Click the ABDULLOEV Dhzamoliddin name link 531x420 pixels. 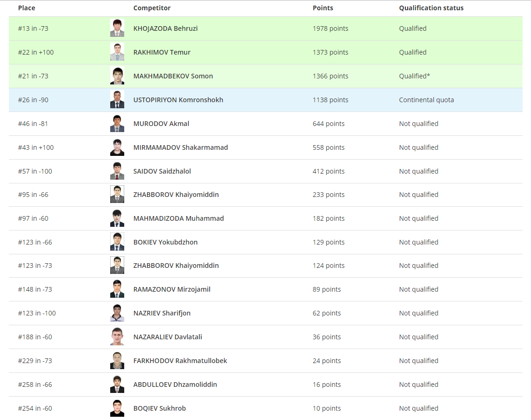pos(175,385)
